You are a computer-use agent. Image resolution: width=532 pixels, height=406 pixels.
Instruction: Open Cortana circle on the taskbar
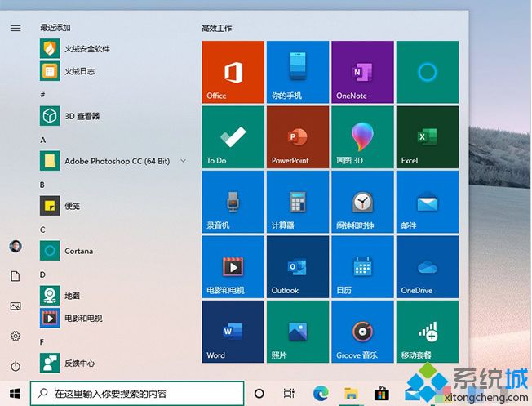259,394
